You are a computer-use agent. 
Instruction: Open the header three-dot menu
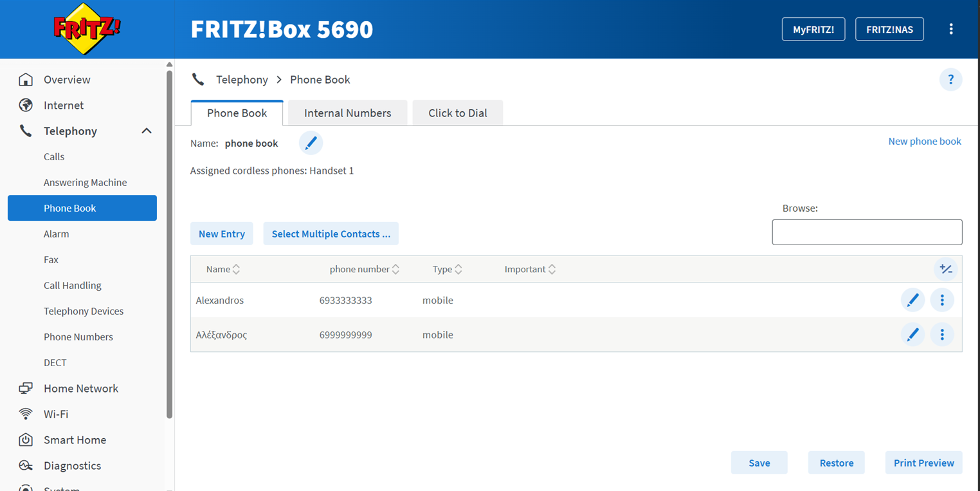pos(951,29)
